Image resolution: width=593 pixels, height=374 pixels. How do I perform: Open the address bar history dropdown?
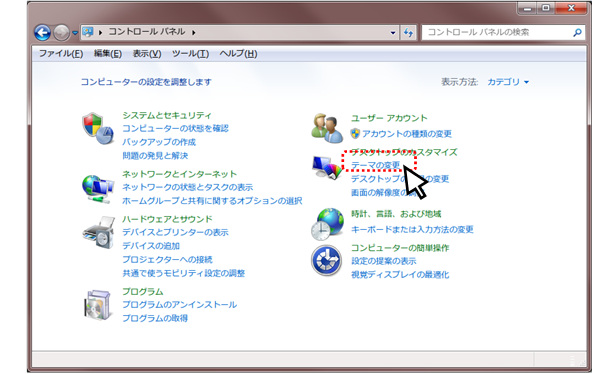pos(393,33)
